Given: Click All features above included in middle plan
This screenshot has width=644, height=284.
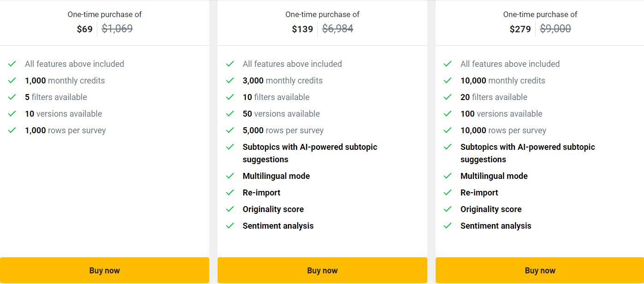Looking at the screenshot, I should tap(292, 64).
